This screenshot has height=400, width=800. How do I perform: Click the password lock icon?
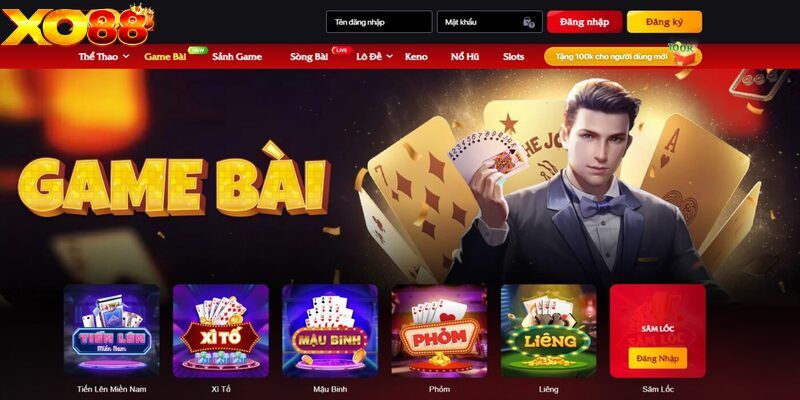tap(529, 22)
